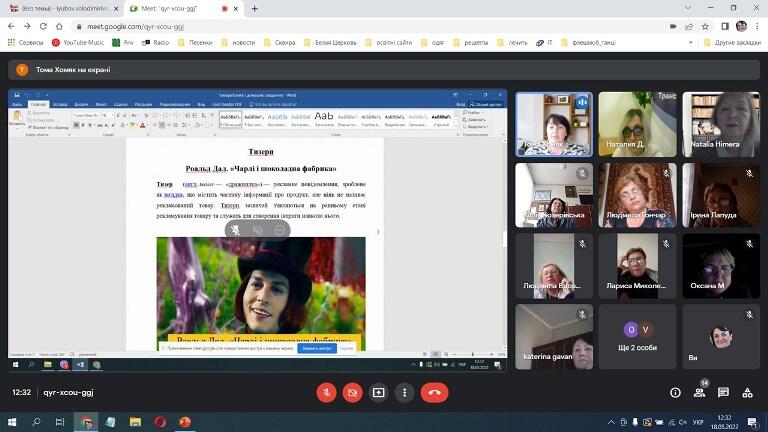
Task: Open the Radio bookmark
Action: 155,43
